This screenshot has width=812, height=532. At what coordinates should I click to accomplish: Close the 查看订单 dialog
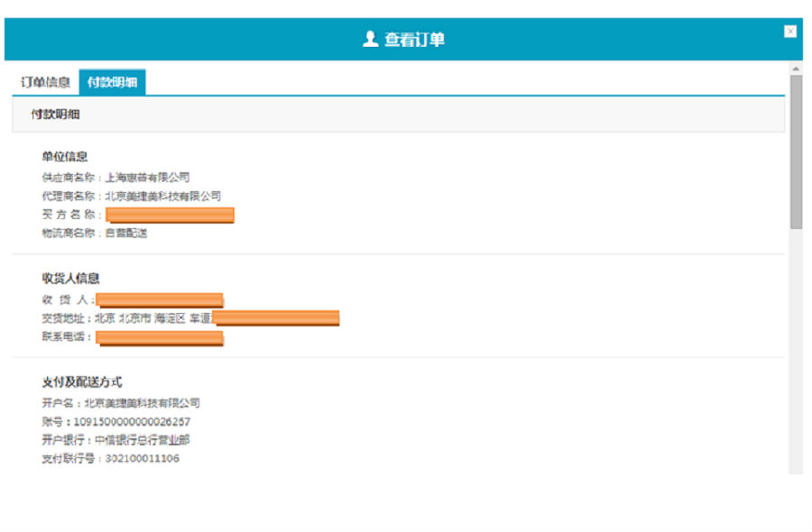point(790,32)
